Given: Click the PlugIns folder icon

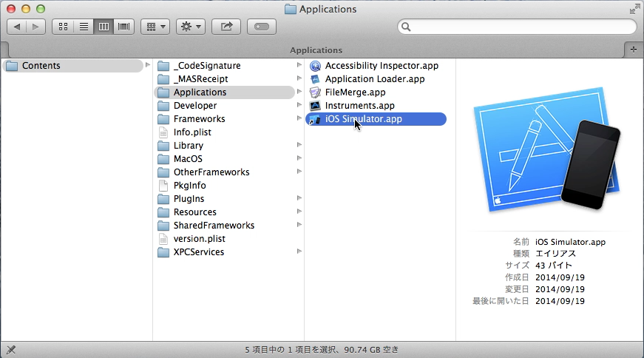Looking at the screenshot, I should pos(163,199).
